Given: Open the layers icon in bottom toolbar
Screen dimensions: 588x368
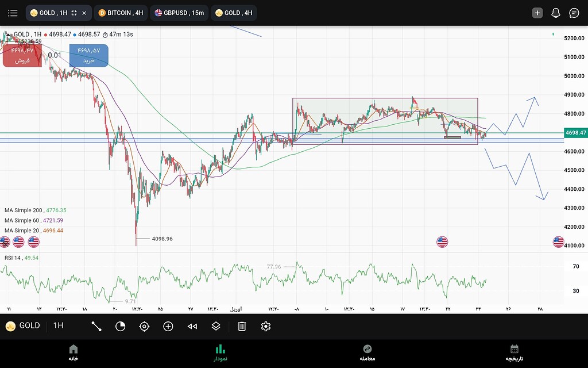Looking at the screenshot, I should (x=216, y=326).
